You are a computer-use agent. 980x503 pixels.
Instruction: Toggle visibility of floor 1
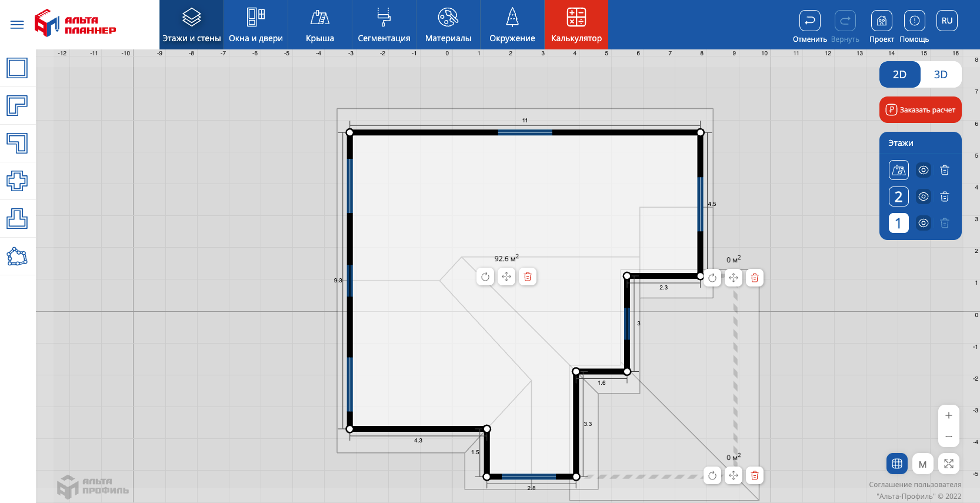click(924, 223)
